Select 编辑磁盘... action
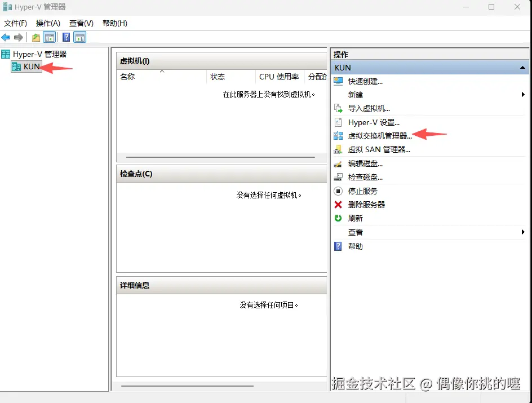The height and width of the screenshot is (403, 532). pyautogui.click(x=365, y=163)
